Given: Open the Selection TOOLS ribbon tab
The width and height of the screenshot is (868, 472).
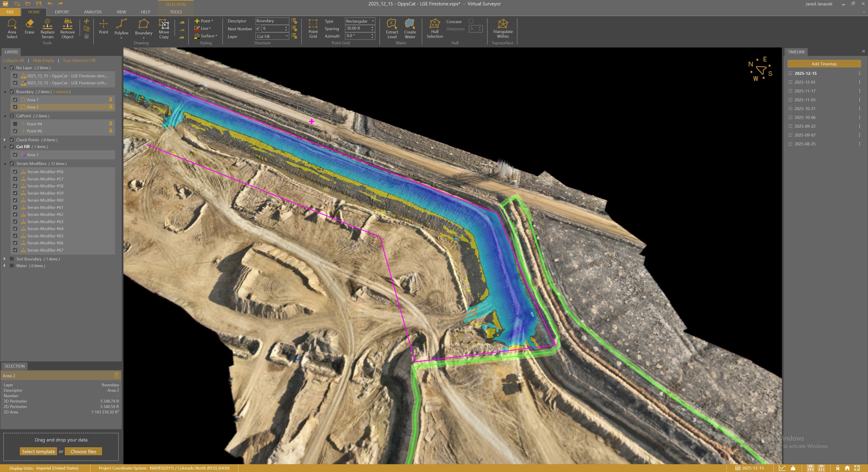Looking at the screenshot, I should pos(176,12).
